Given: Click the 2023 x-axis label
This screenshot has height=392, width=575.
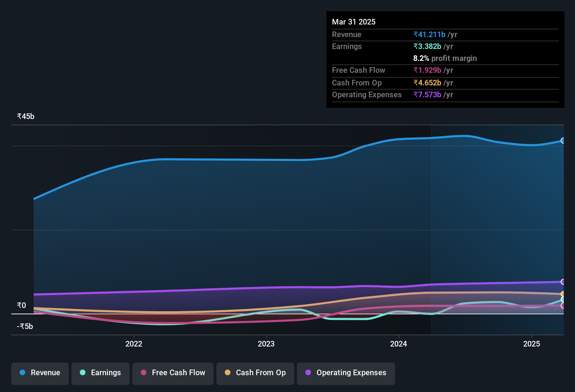Looking at the screenshot, I should (266, 344).
